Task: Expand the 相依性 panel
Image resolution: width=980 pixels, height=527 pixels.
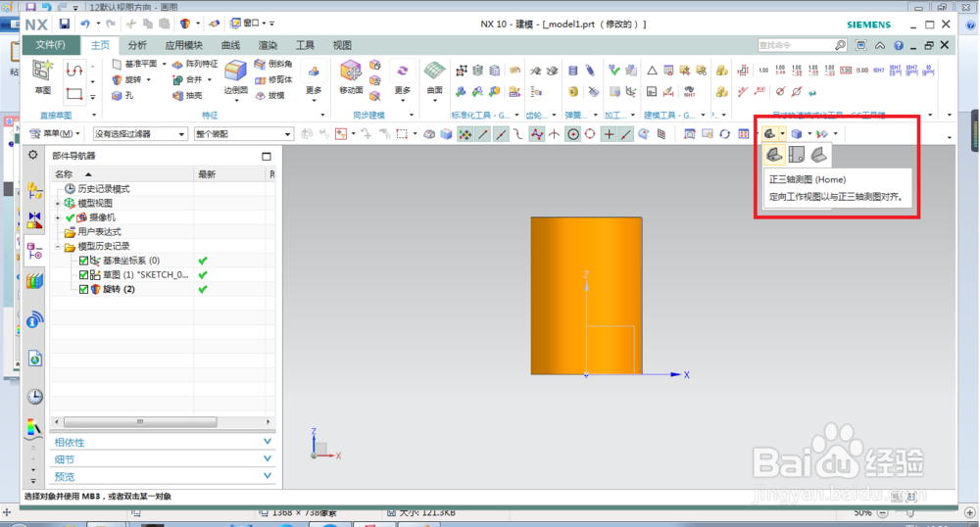Action: 163,442
